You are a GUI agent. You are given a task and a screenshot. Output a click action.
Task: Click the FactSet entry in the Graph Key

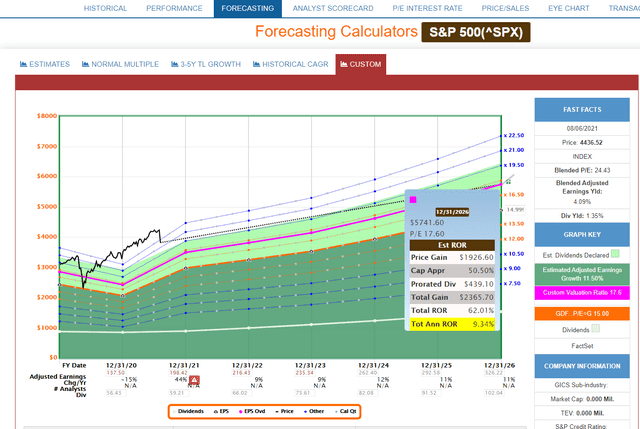(582, 346)
